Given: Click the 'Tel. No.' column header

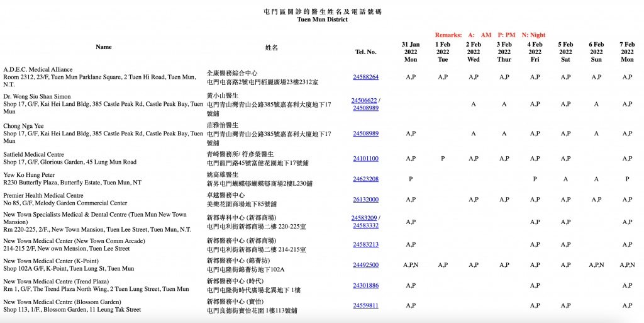Looking at the screenshot, I should (x=365, y=52).
